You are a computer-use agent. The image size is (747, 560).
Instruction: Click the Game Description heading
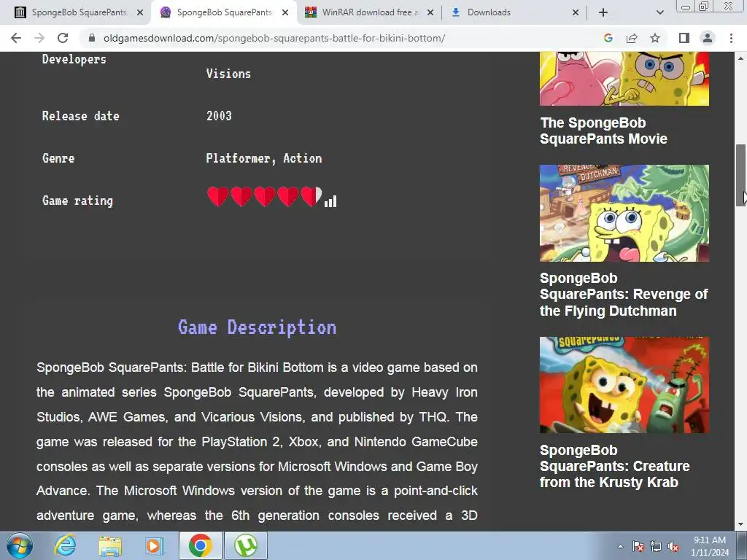click(x=258, y=327)
